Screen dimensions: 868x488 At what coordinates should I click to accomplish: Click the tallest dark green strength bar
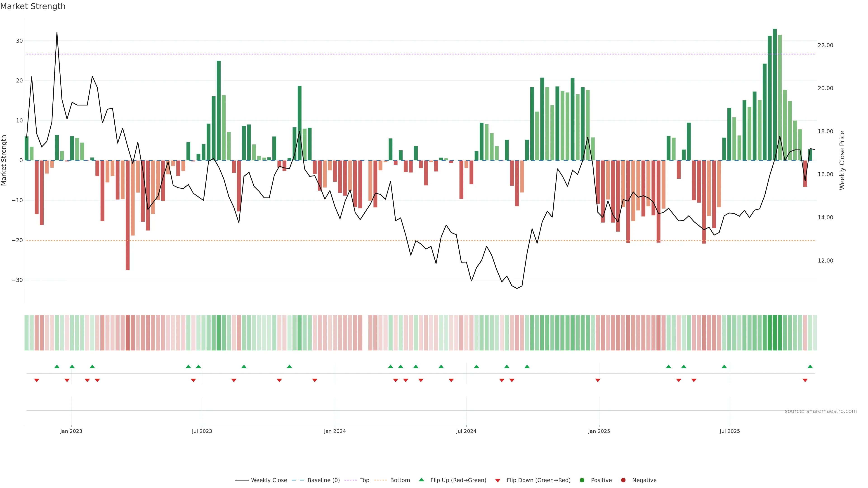click(x=775, y=94)
